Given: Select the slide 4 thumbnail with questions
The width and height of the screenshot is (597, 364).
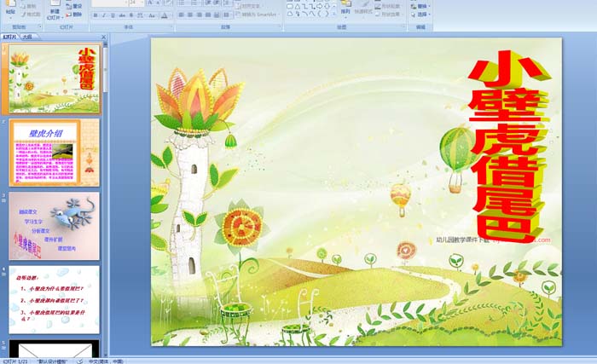Looking at the screenshot, I should (x=54, y=298).
